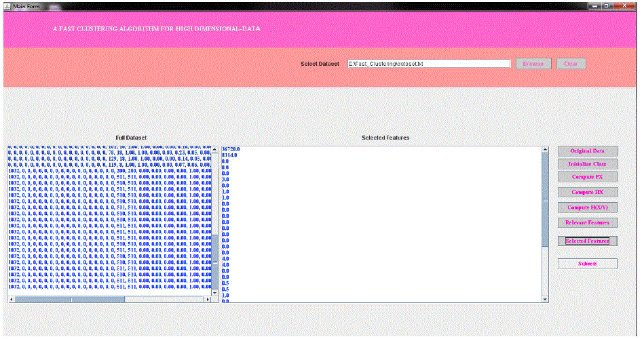
Task: Open the Subsets button
Action: coord(587,264)
